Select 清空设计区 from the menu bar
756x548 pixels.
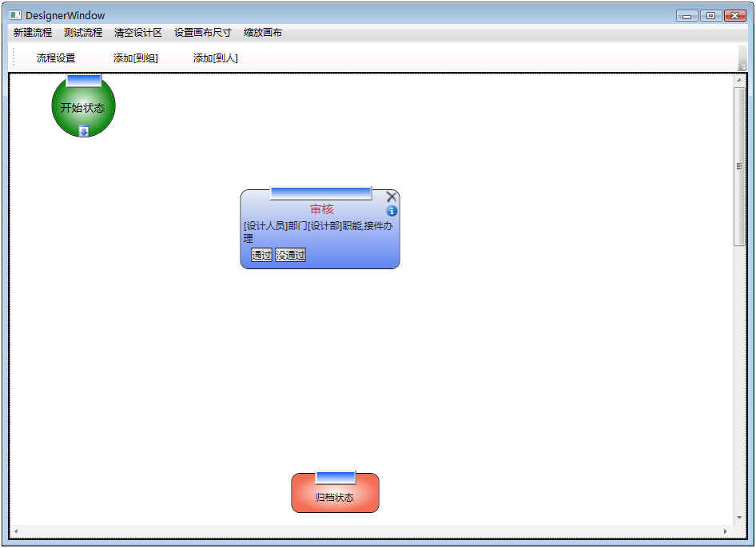point(138,33)
